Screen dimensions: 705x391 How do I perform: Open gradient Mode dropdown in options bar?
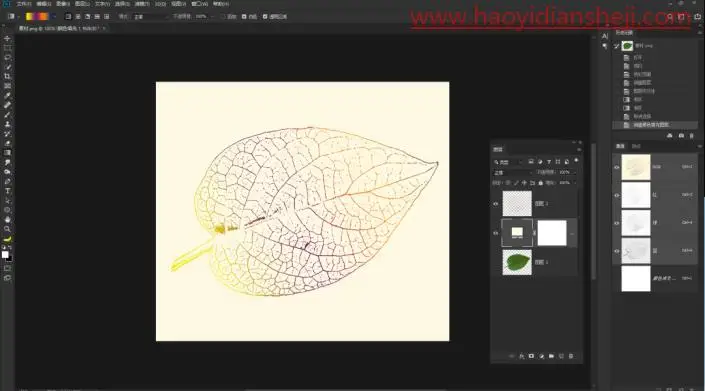(x=151, y=17)
